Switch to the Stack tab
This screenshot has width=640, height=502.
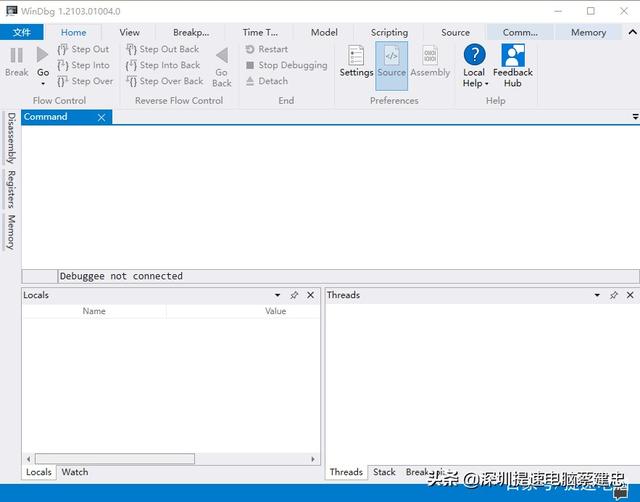click(384, 472)
